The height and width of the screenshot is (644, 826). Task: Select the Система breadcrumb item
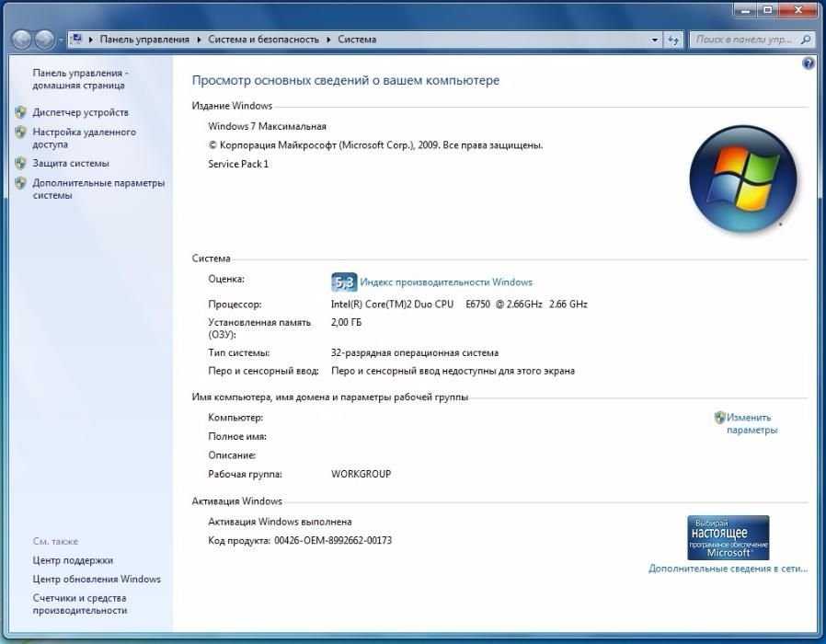pos(357,40)
